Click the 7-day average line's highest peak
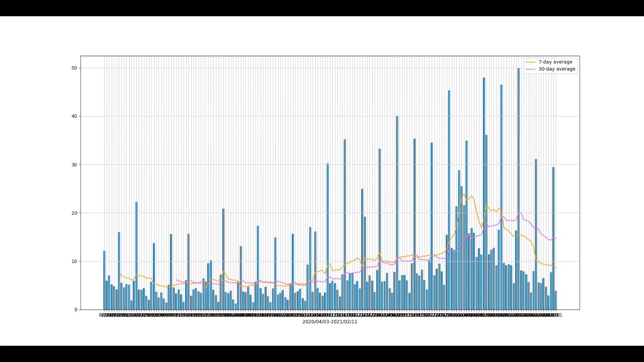 pyautogui.click(x=464, y=194)
